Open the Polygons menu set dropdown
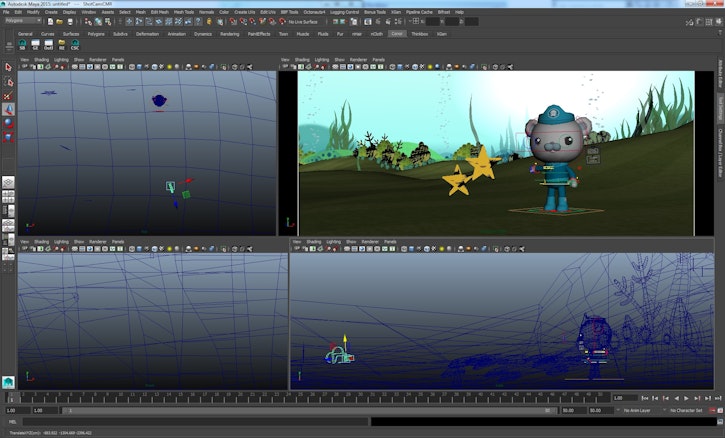The image size is (725, 438). [22, 20]
